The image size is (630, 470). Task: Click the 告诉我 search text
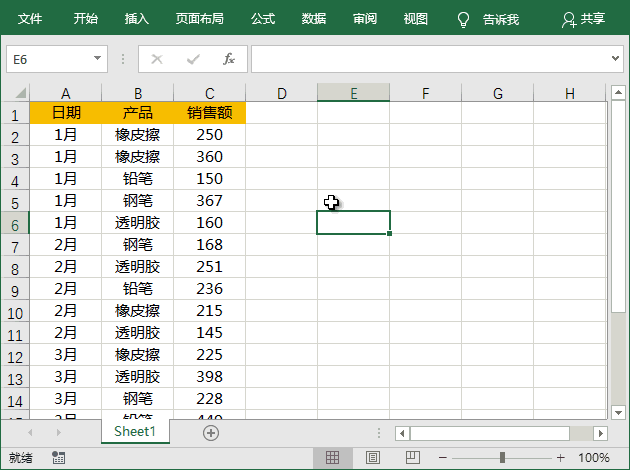pos(501,19)
